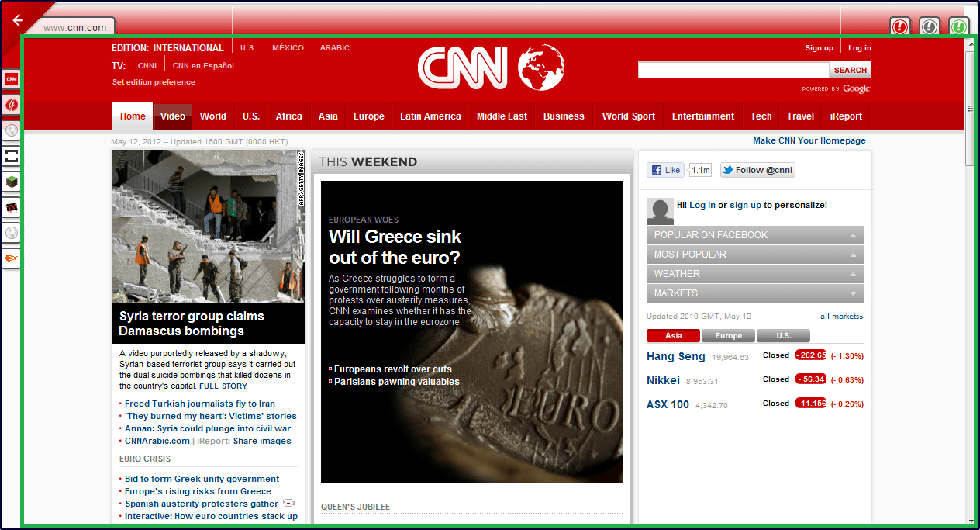Screen dimensions: 980x530
Task: Open the red lightning sidebar tab icon
Action: point(12,105)
